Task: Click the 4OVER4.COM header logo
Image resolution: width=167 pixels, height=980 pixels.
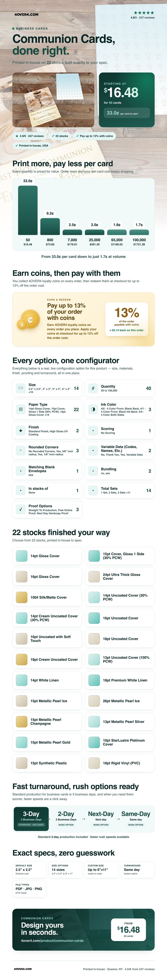Action: (x=26, y=14)
